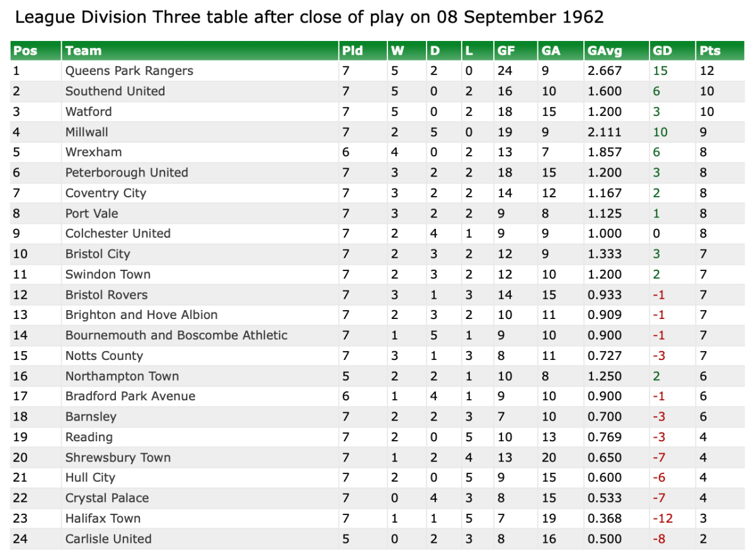
Task: Click the Pts column header
Action: click(x=710, y=51)
